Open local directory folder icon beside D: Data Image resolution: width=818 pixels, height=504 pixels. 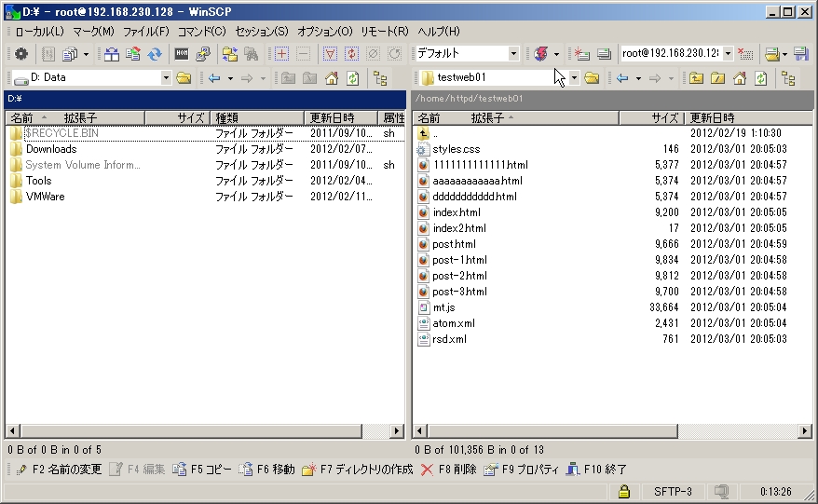click(184, 78)
